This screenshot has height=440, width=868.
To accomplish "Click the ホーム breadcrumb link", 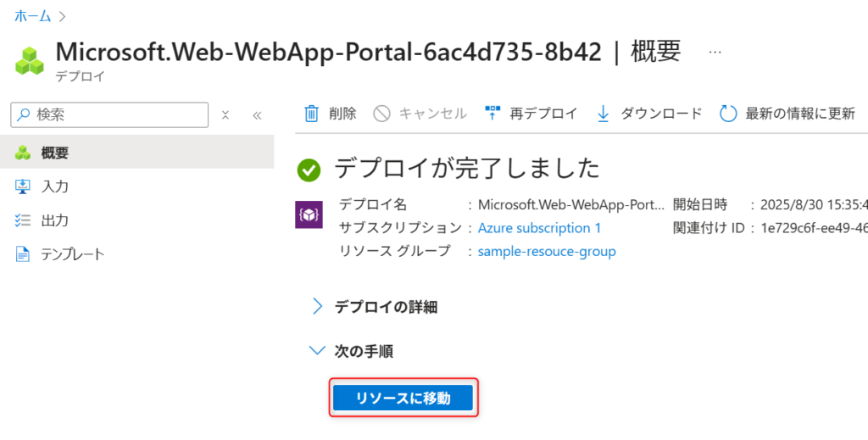I will pos(33,16).
